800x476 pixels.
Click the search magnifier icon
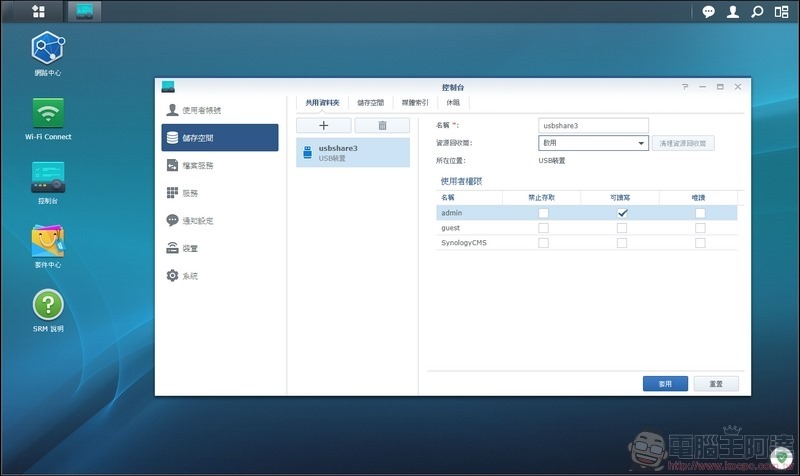[x=757, y=12]
